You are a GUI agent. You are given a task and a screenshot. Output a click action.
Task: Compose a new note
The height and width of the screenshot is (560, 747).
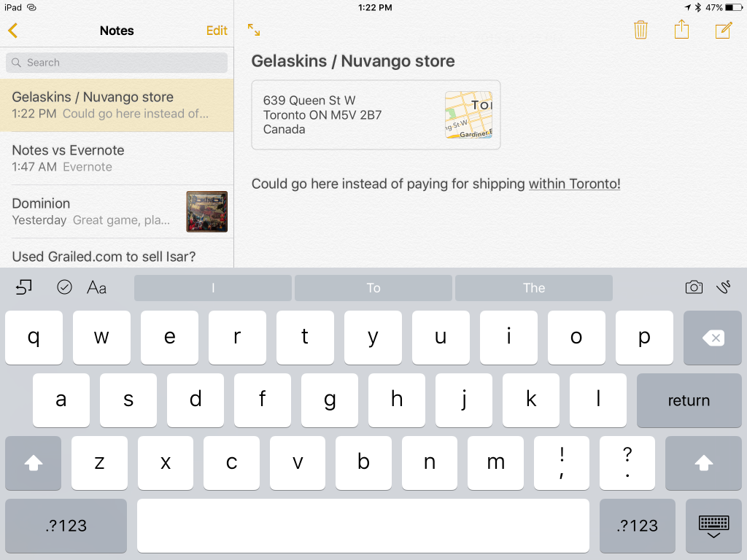pos(723,30)
